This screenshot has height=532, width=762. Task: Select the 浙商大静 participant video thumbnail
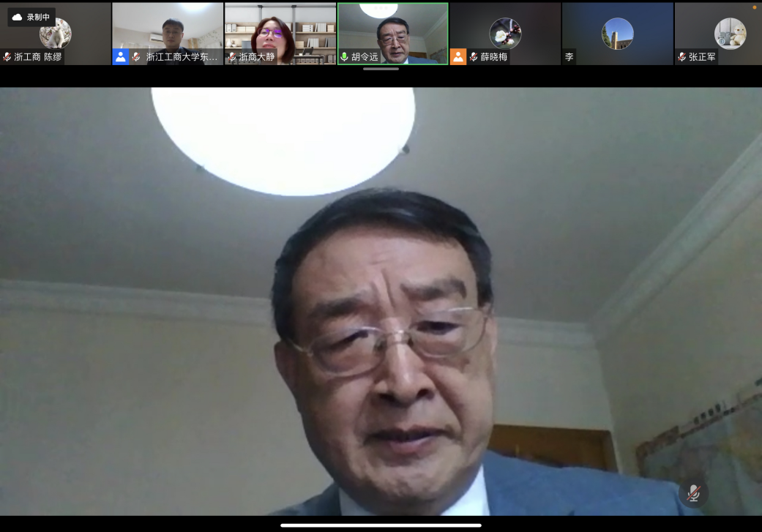click(x=280, y=34)
